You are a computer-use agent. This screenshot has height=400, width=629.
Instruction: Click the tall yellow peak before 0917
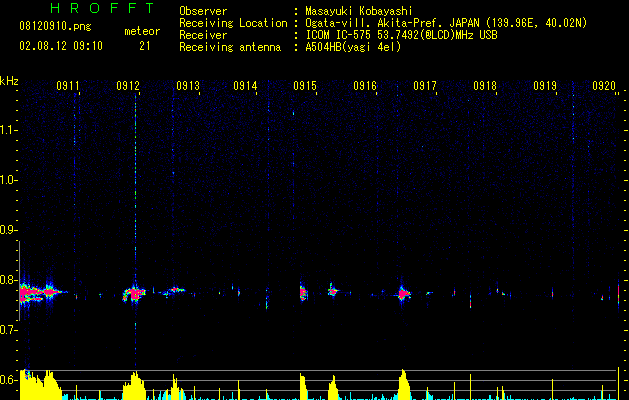click(x=404, y=385)
